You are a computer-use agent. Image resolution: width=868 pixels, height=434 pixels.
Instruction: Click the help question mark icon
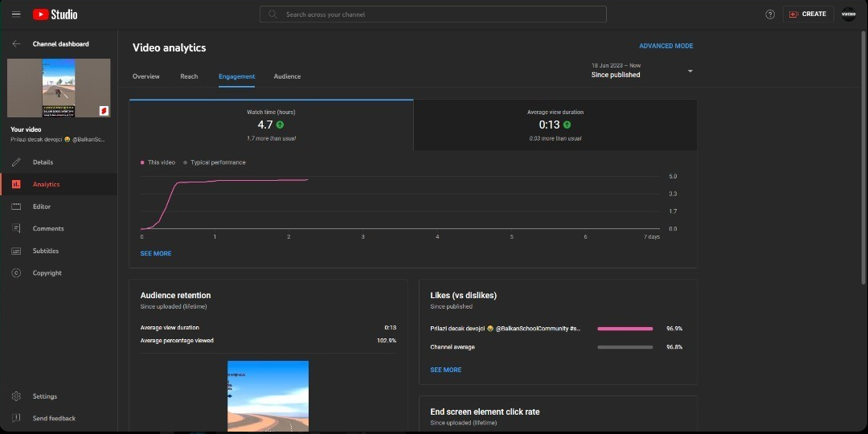tap(770, 14)
